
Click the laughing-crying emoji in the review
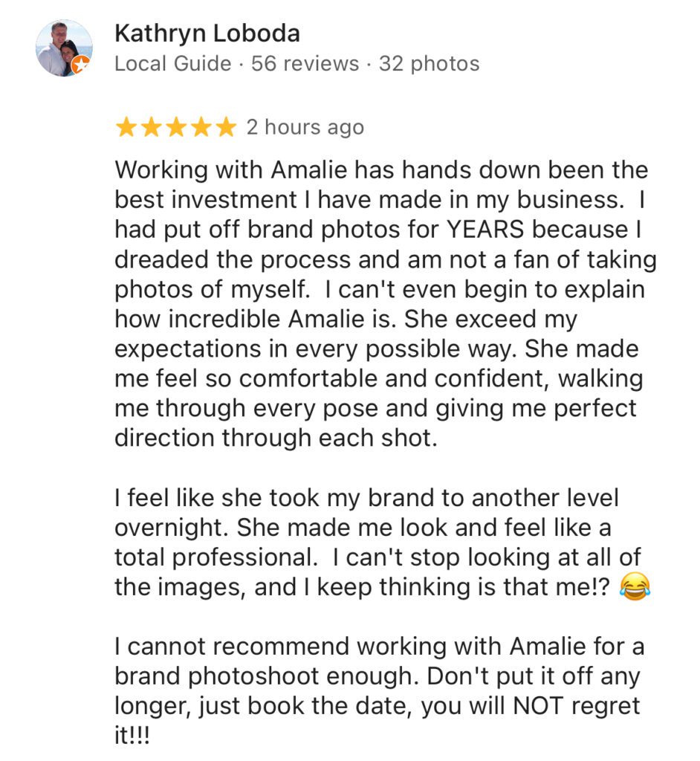click(x=634, y=588)
